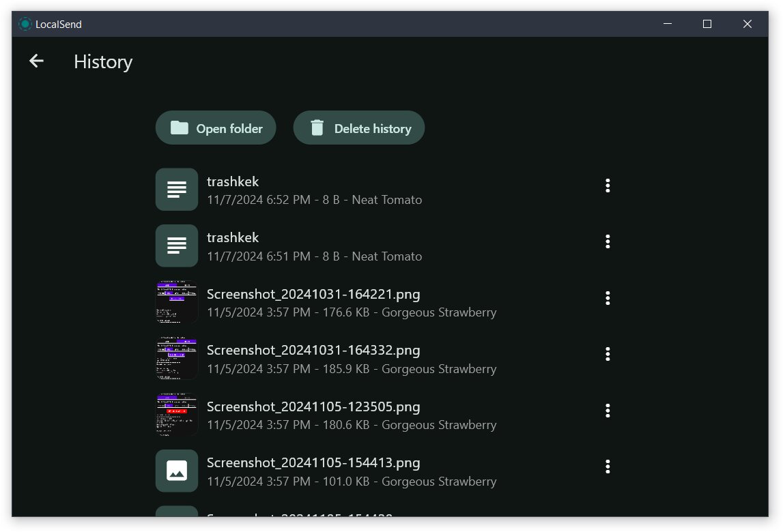
Task: Click thumbnail of Screenshot_20241031-164332.png
Action: coord(177,358)
